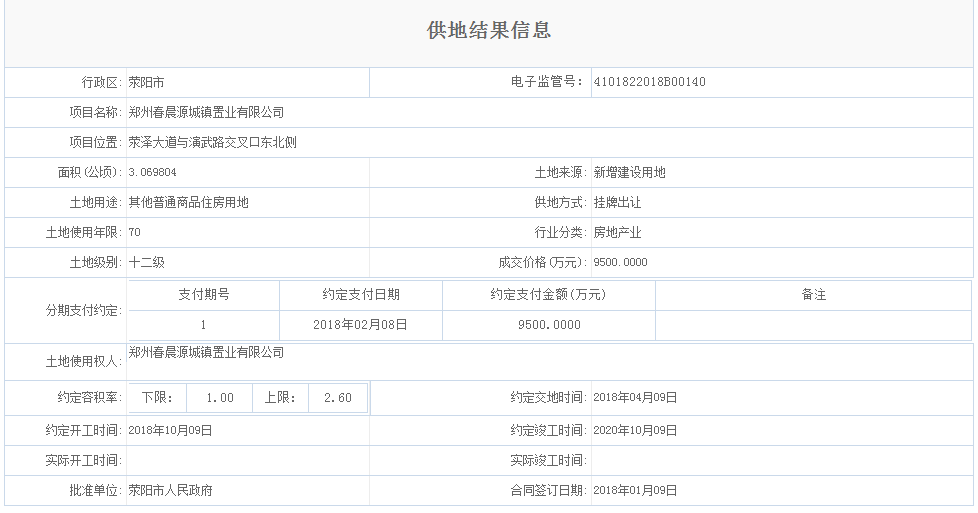
Task: Click the 分期支付约定 label
Action: coord(83,310)
